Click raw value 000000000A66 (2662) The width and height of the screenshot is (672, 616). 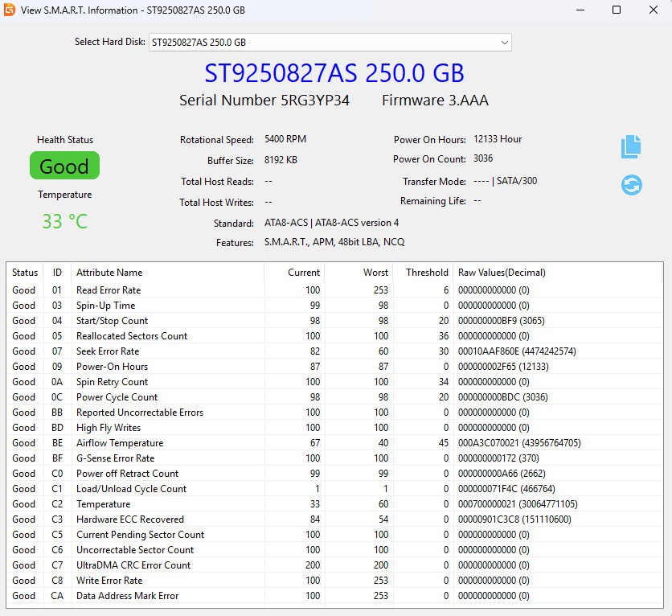[502, 474]
